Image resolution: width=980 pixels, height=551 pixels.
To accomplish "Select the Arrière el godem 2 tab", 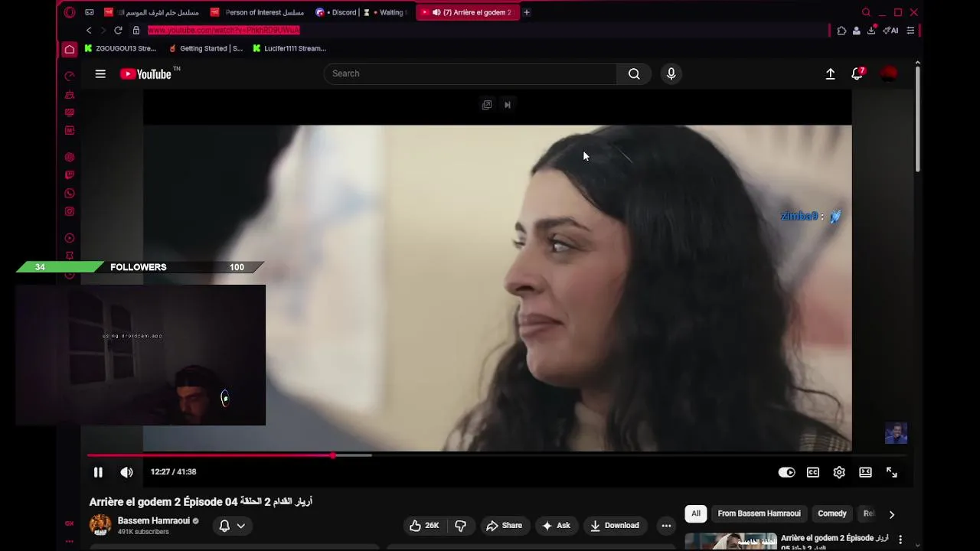I will [x=466, y=12].
